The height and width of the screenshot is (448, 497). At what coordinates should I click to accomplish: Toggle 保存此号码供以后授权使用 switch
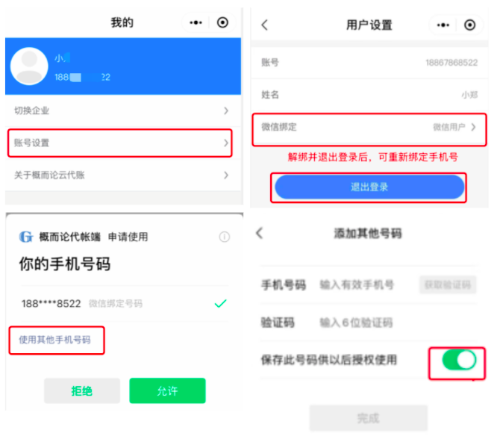click(459, 360)
